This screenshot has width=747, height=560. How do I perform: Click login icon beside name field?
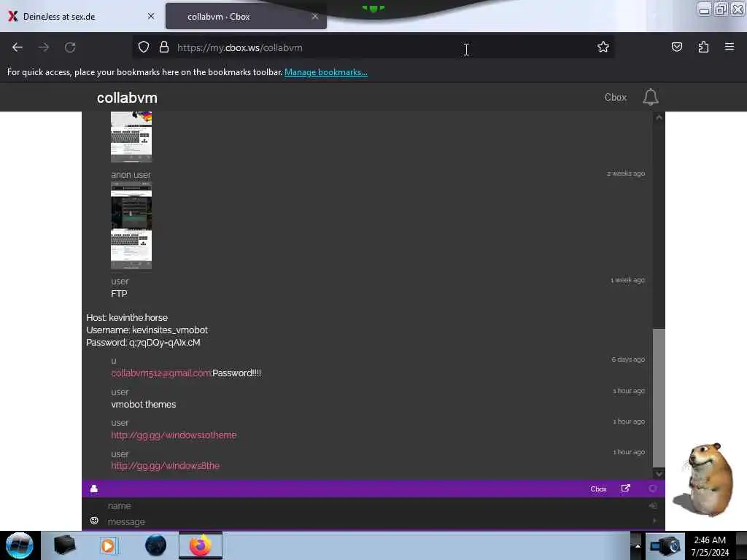(x=653, y=506)
